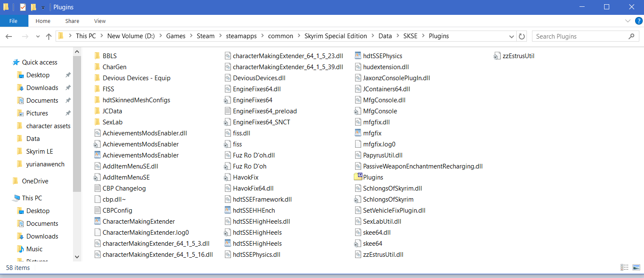Select This PC in navigation pane
Image resolution: width=644 pixels, height=278 pixels.
(32, 198)
